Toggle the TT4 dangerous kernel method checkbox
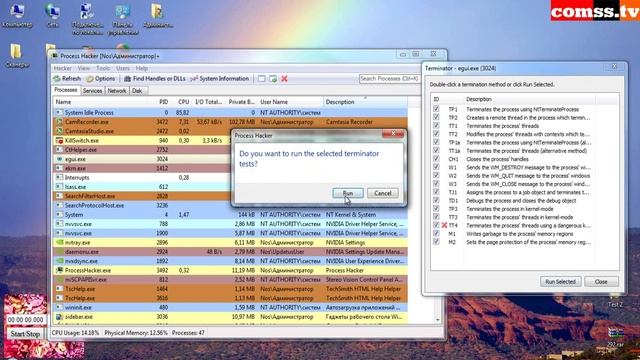The height and width of the screenshot is (360, 640). click(436, 225)
